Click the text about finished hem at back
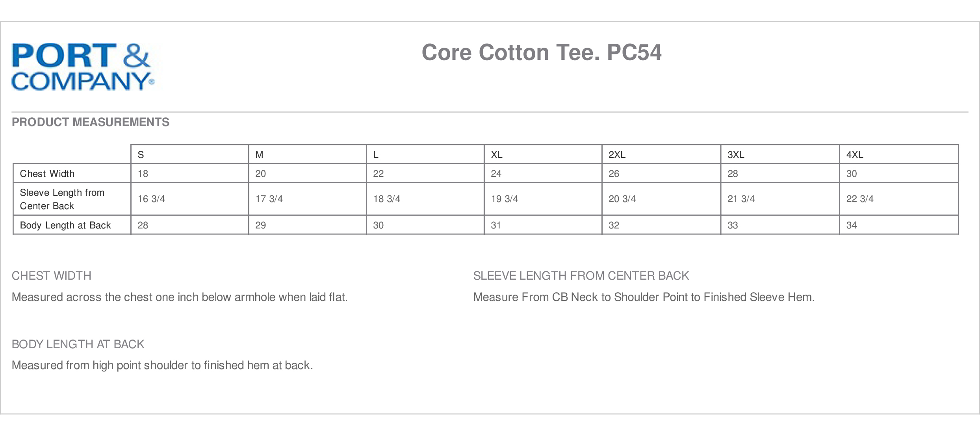This screenshot has width=980, height=425. (x=162, y=366)
